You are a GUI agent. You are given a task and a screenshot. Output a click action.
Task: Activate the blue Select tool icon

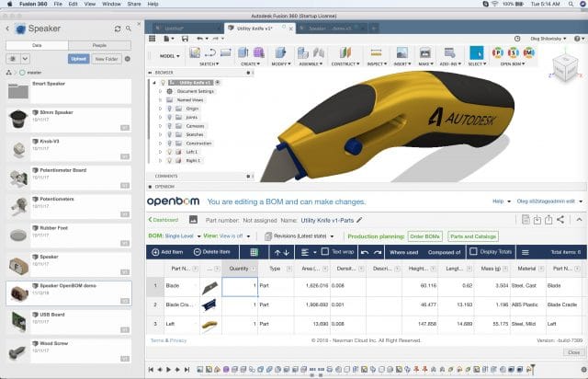(x=477, y=53)
